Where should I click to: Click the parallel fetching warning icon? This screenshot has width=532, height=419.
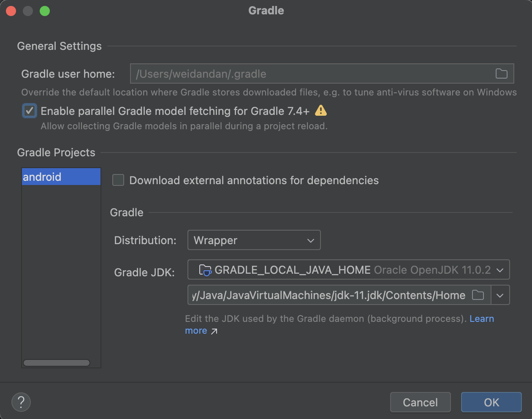(x=321, y=111)
